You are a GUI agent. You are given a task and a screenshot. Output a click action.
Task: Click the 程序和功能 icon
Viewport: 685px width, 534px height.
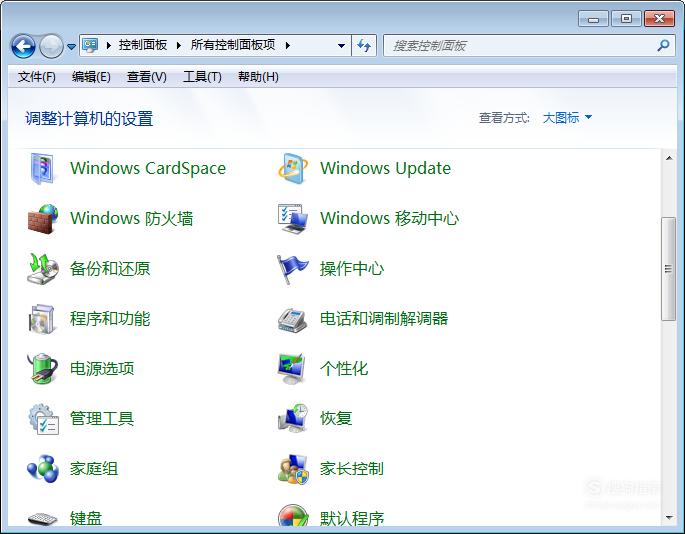click(42, 319)
